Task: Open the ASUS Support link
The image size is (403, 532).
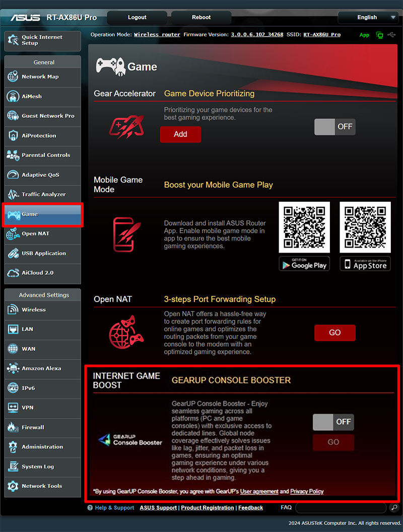Action: [158, 508]
